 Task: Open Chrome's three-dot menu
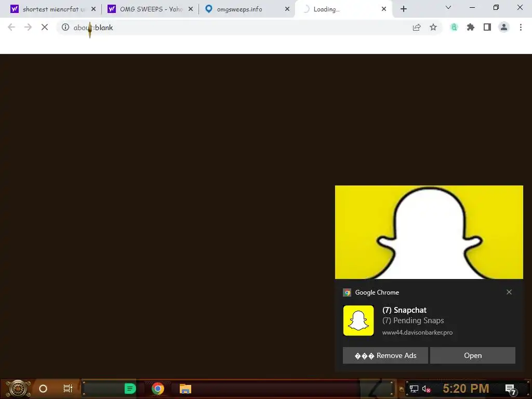[x=521, y=27]
